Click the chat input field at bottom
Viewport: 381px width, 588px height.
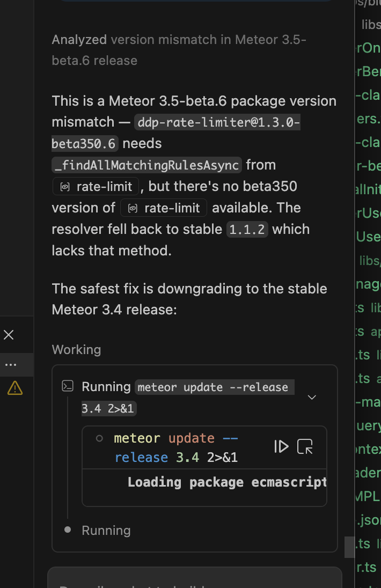coord(194,579)
